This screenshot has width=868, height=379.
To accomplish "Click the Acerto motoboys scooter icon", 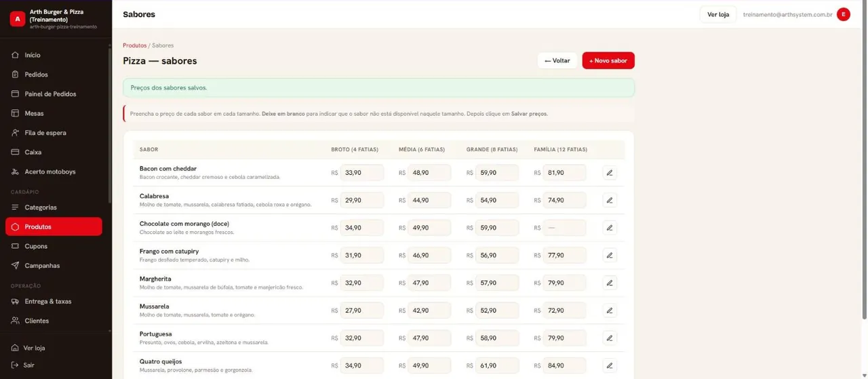I will click(15, 172).
